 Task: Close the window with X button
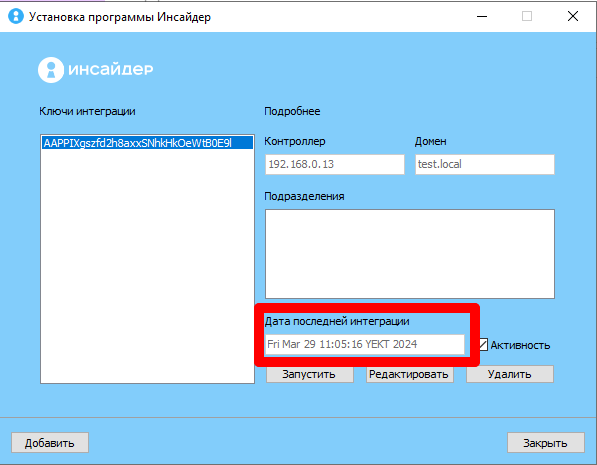point(573,16)
